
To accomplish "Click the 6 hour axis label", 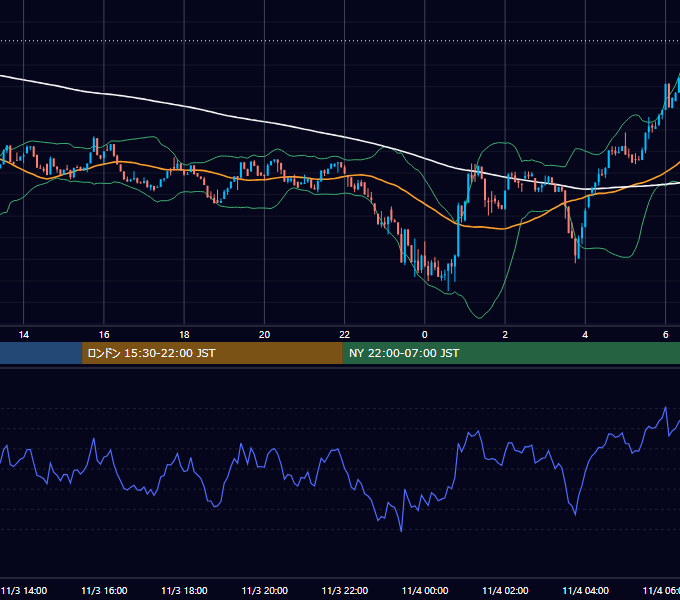I will [665, 335].
